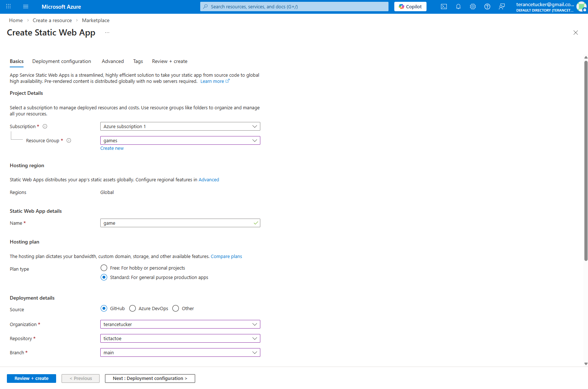Image resolution: width=588 pixels, height=389 pixels.
Task: Open the ellipsis menu beside page title
Action: point(107,33)
